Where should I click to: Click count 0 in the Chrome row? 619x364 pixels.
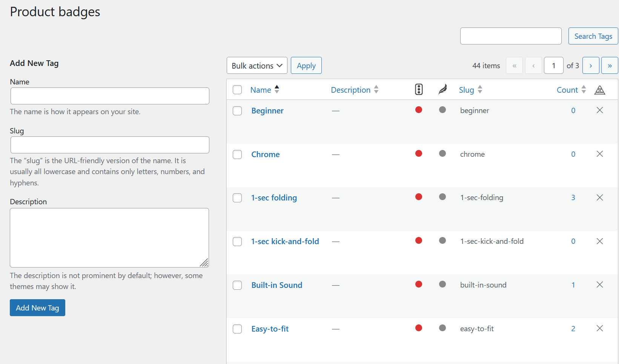(x=573, y=154)
